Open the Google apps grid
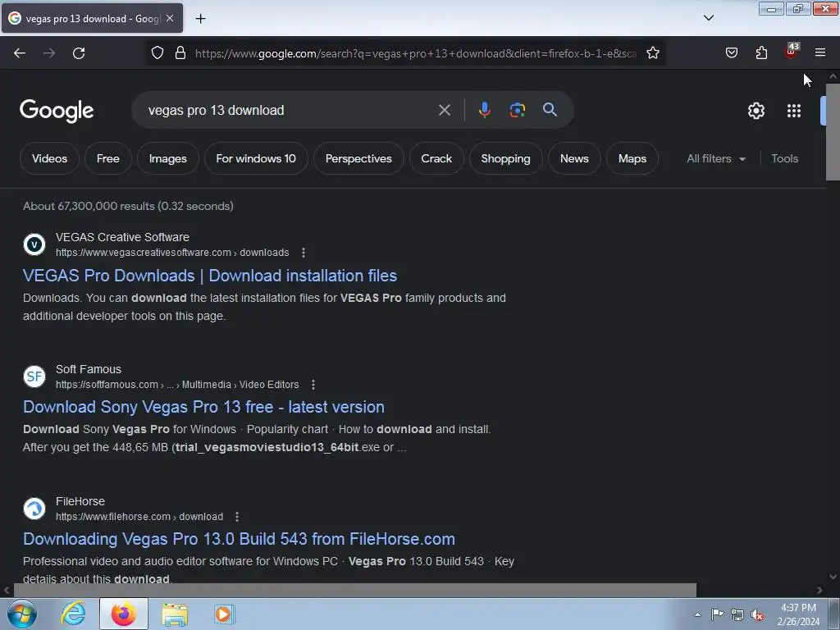 click(794, 111)
